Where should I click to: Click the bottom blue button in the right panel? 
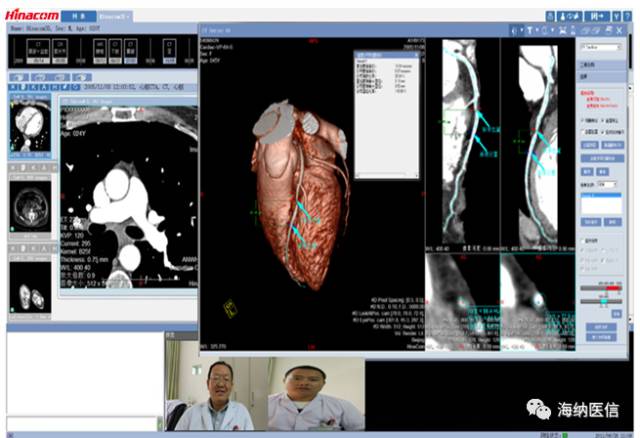pos(601,337)
